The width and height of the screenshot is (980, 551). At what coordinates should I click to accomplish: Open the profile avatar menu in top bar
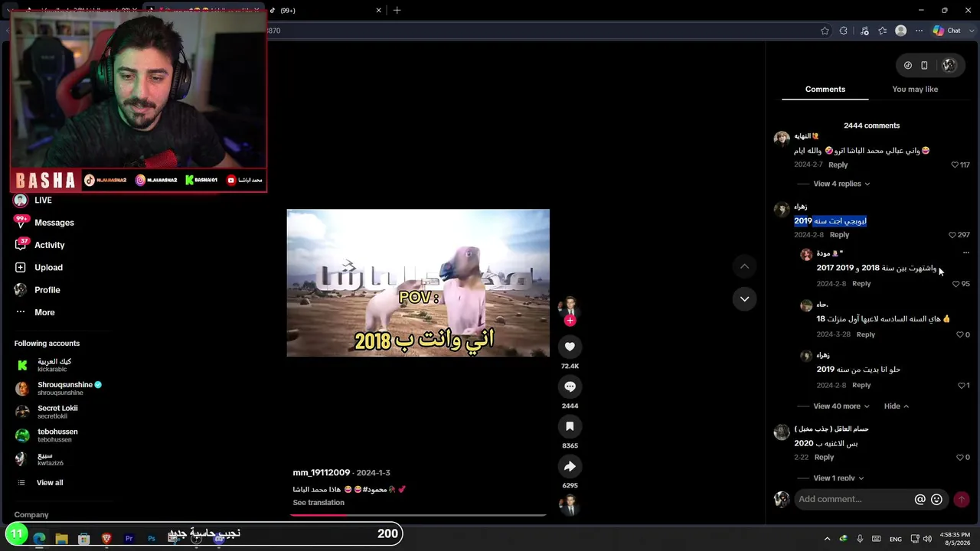coord(949,66)
